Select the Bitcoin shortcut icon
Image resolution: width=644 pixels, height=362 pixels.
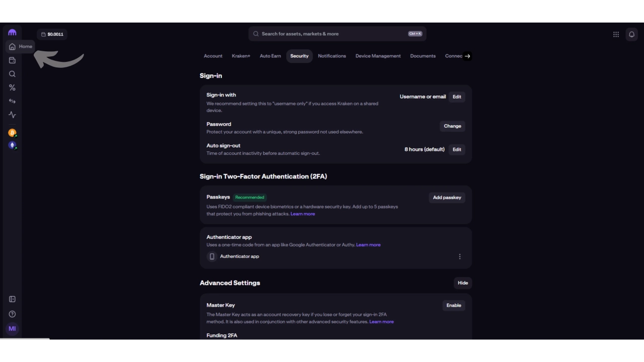[x=12, y=133]
